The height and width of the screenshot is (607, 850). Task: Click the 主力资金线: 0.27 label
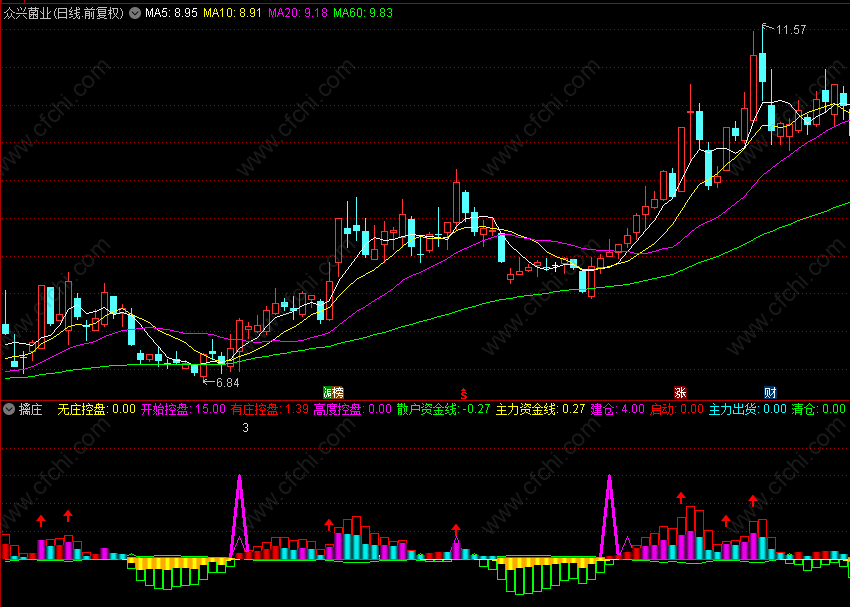pos(540,409)
